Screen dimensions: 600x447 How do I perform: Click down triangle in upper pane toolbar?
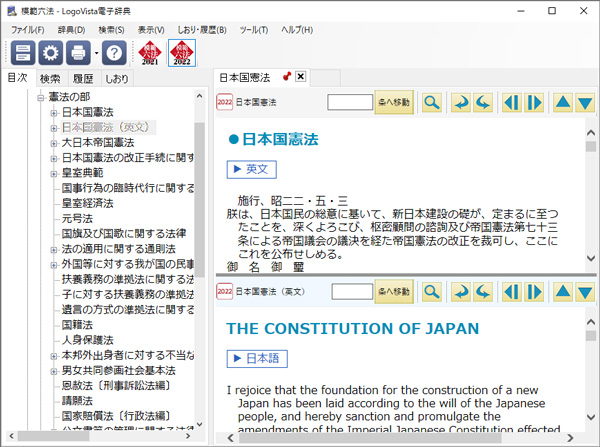585,103
